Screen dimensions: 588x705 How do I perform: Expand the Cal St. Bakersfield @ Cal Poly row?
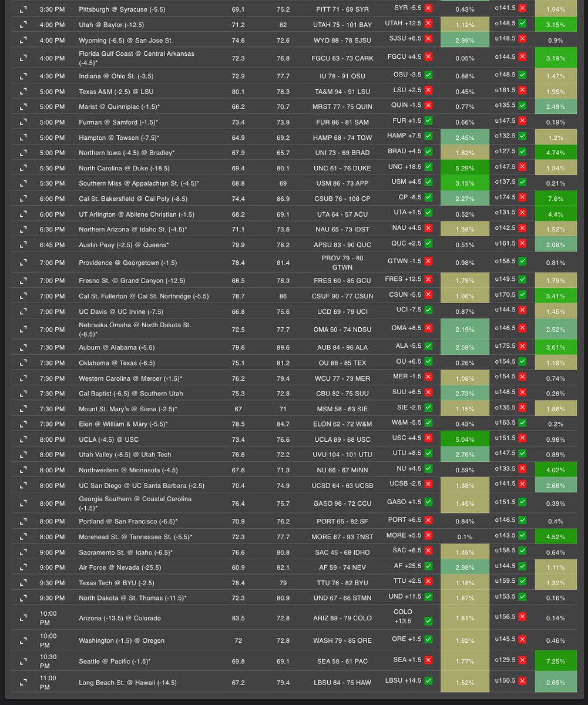click(x=23, y=199)
